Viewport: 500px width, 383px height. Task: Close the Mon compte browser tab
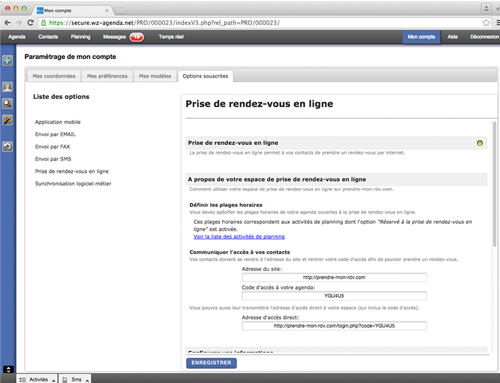[107, 11]
